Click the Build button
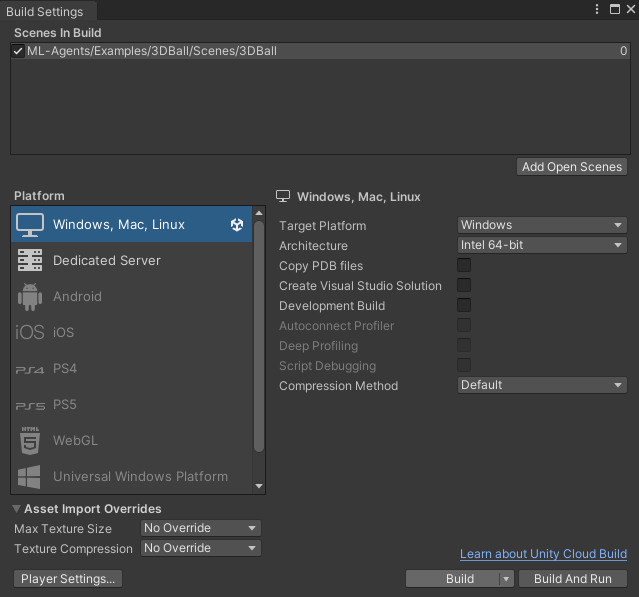 [460, 579]
